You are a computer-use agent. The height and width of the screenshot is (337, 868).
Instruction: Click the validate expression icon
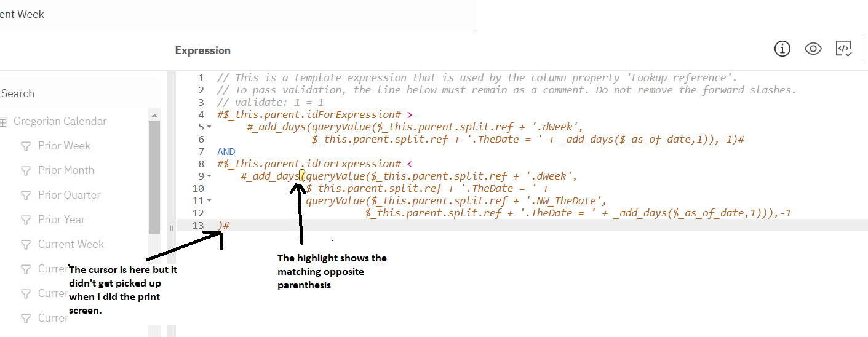843,49
